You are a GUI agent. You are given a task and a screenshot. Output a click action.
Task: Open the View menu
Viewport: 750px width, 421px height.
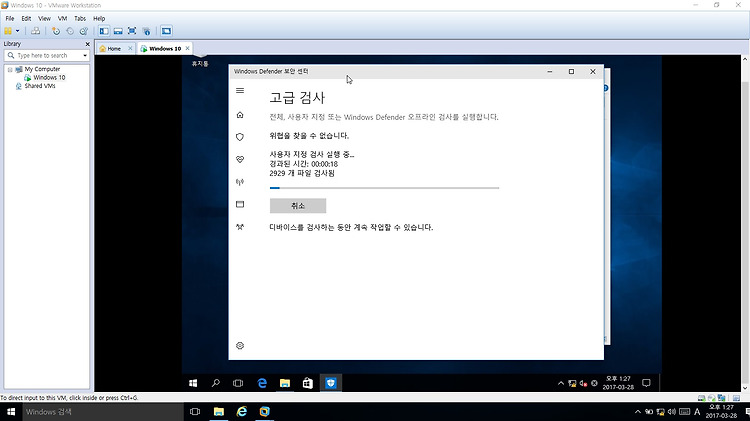pyautogui.click(x=44, y=18)
